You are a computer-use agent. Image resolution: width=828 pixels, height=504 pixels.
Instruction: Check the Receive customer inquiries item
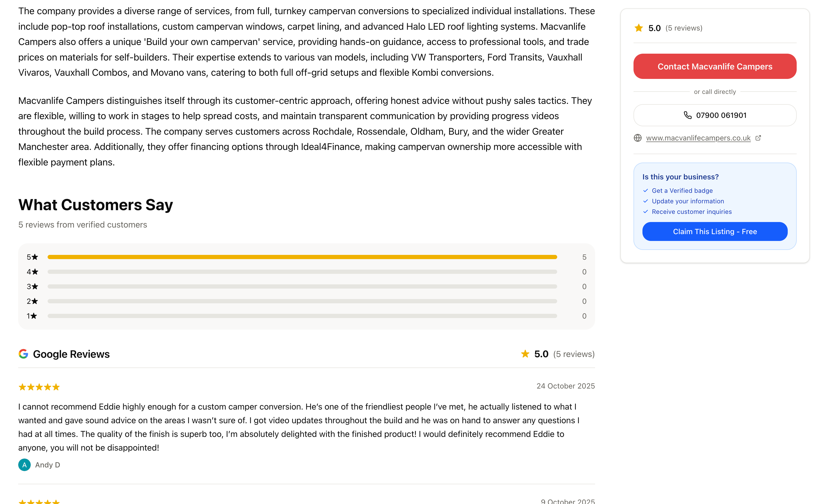(x=692, y=211)
